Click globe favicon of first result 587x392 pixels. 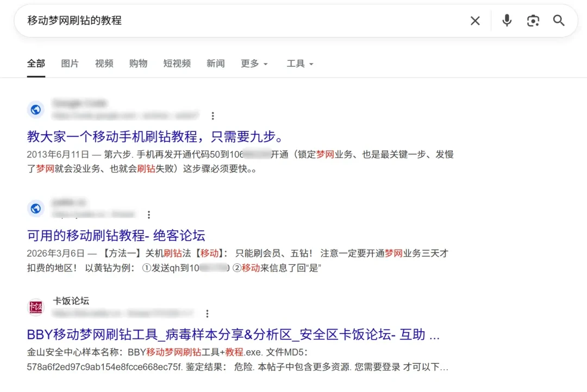click(x=36, y=110)
